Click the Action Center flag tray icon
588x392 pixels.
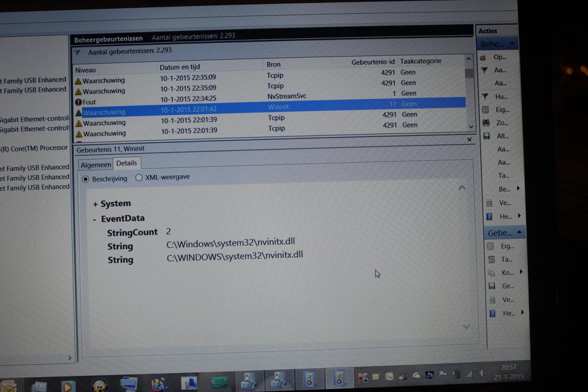pyautogui.click(x=443, y=375)
